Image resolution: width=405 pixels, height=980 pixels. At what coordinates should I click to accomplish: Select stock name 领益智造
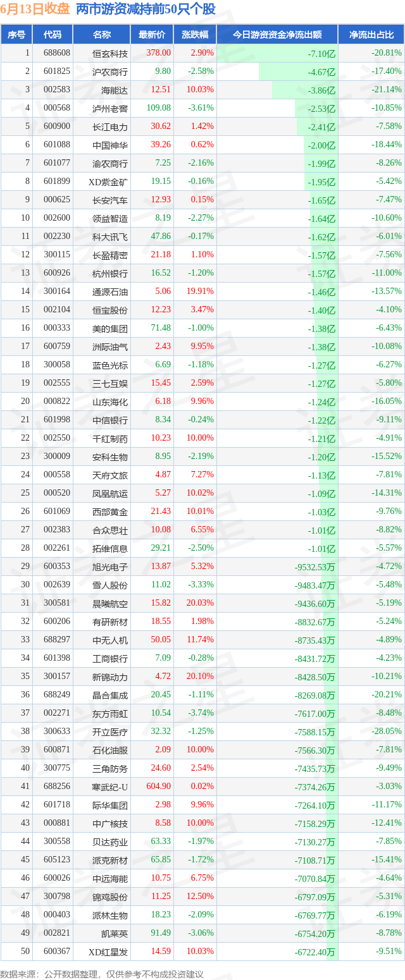(110, 218)
